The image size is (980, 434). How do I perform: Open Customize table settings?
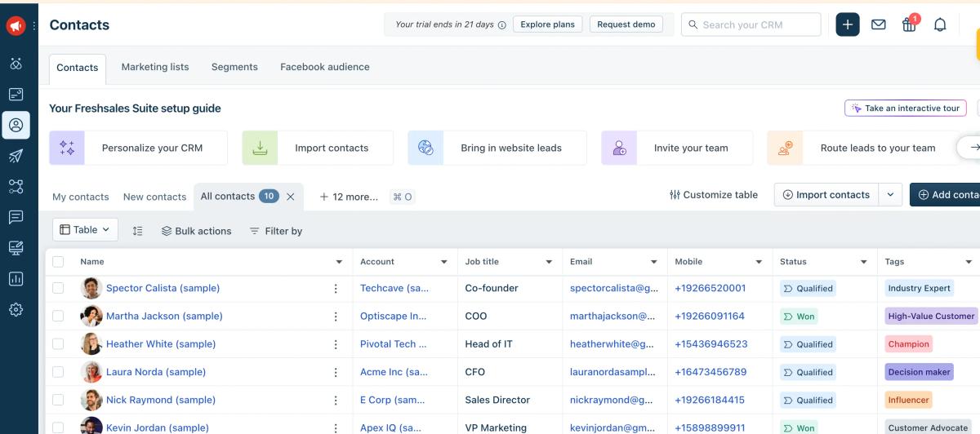coord(714,195)
